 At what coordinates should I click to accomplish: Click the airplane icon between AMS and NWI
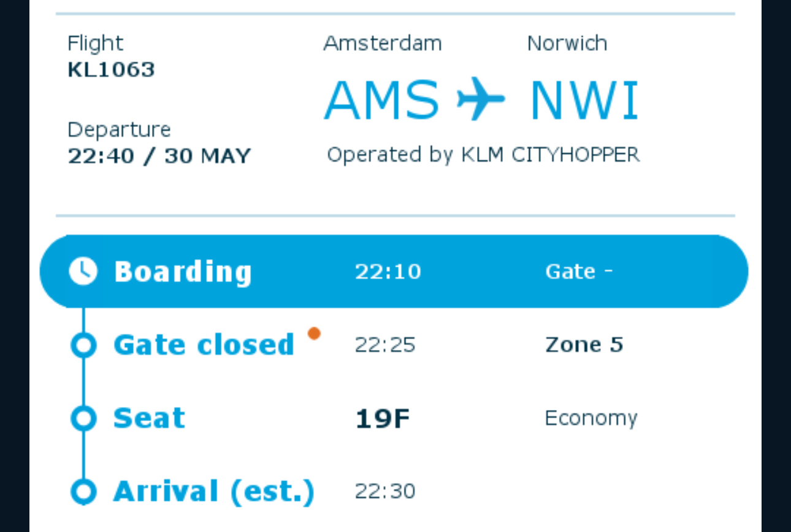pyautogui.click(x=481, y=99)
